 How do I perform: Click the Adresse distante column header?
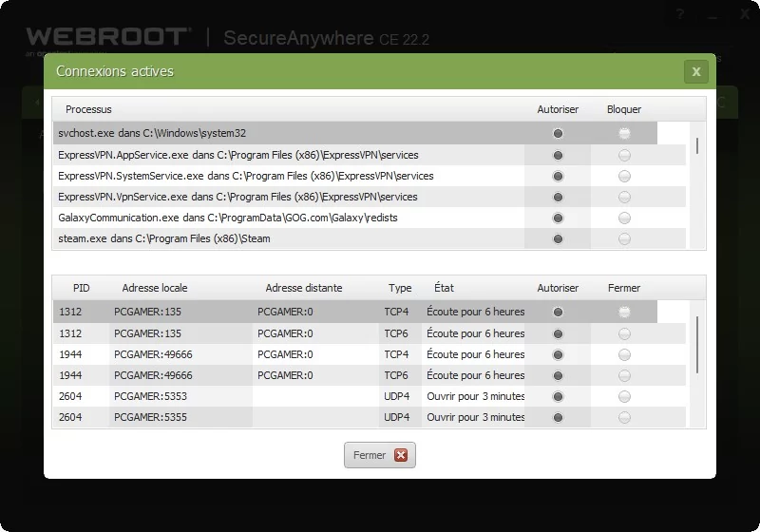click(x=304, y=288)
